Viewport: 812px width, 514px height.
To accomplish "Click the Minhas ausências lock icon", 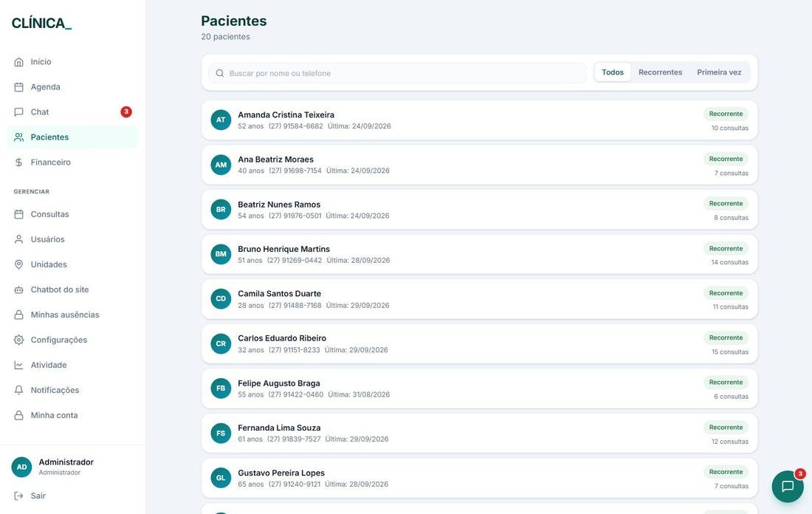I will pos(18,315).
